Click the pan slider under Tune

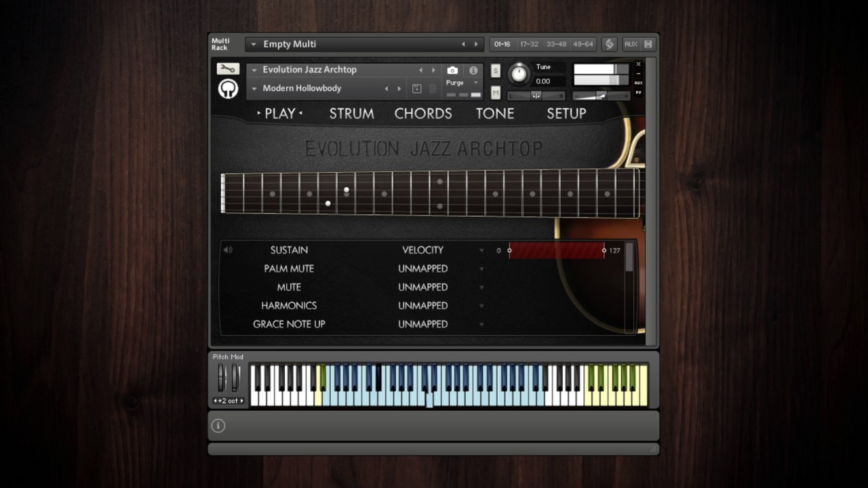tap(536, 96)
